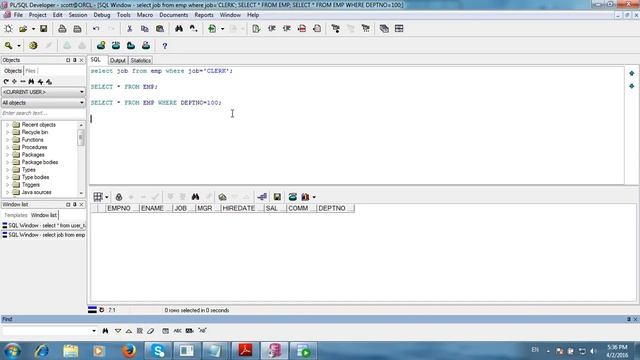640x360 pixels.
Task: Select the Java sources tree item
Action: coord(36,192)
